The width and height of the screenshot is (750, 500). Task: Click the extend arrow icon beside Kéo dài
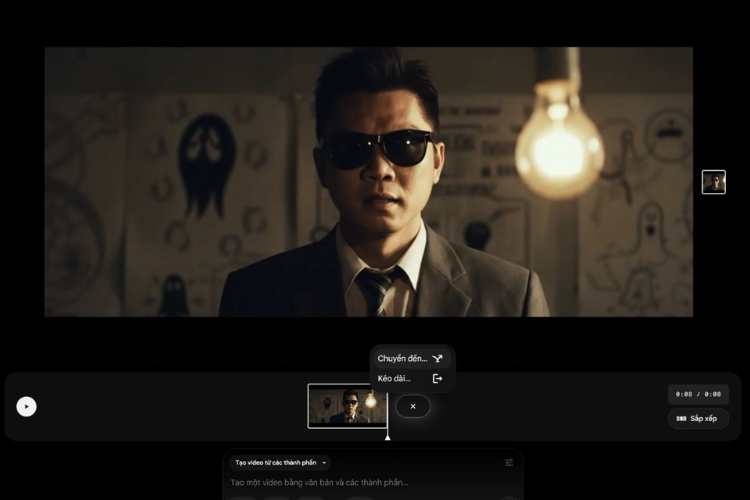(x=437, y=378)
